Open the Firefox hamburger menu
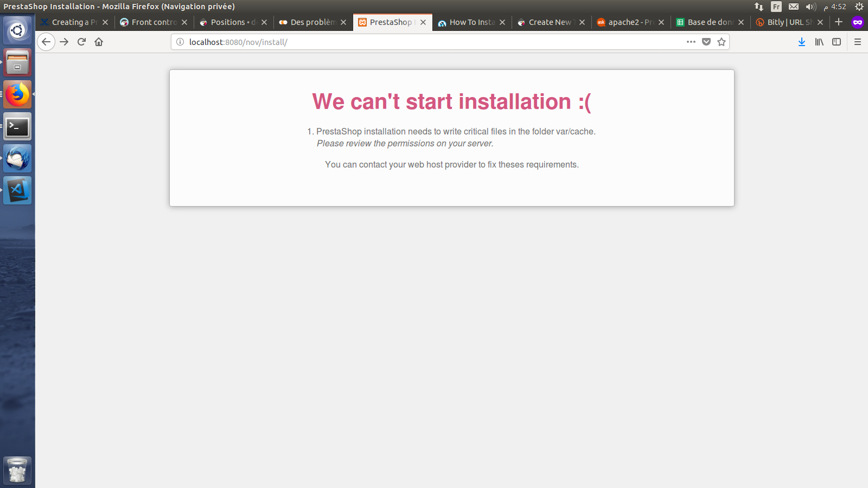 pos(858,42)
